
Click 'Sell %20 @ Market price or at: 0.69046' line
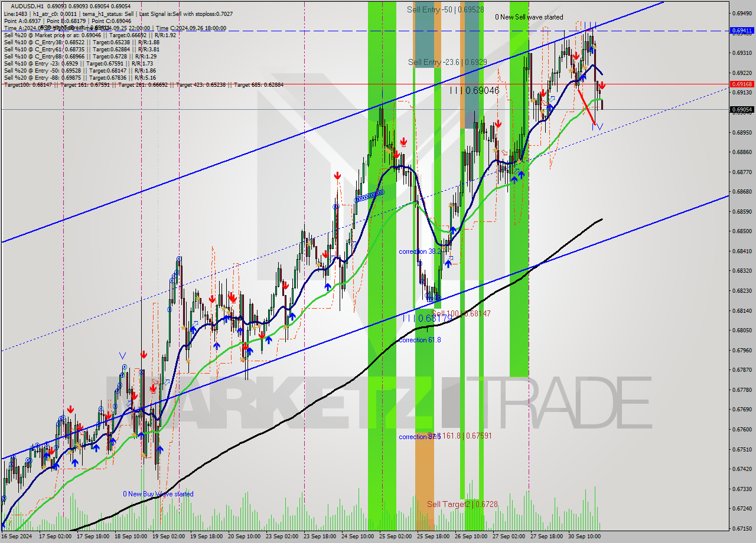pyautogui.click(x=90, y=35)
